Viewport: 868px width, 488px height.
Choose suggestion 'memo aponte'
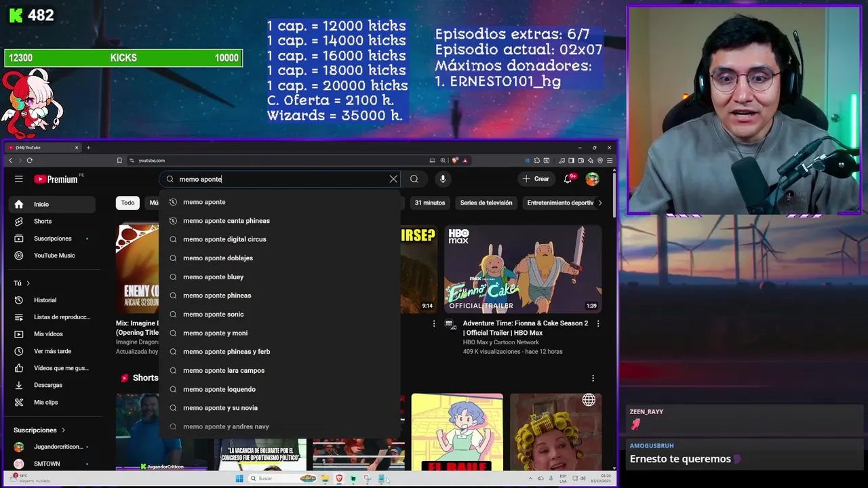point(279,202)
